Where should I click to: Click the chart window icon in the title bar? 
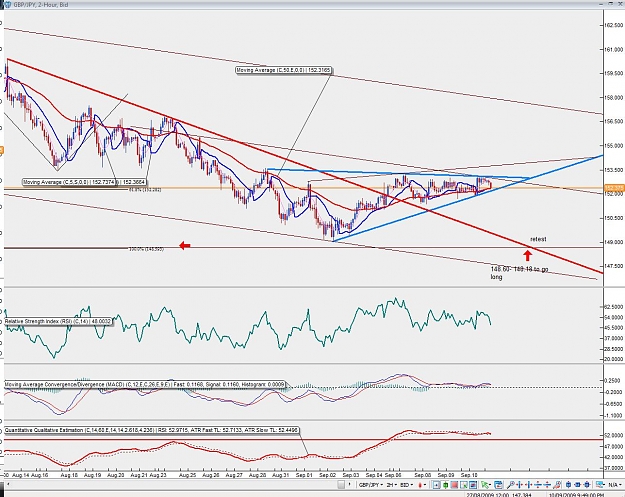pos(7,4)
